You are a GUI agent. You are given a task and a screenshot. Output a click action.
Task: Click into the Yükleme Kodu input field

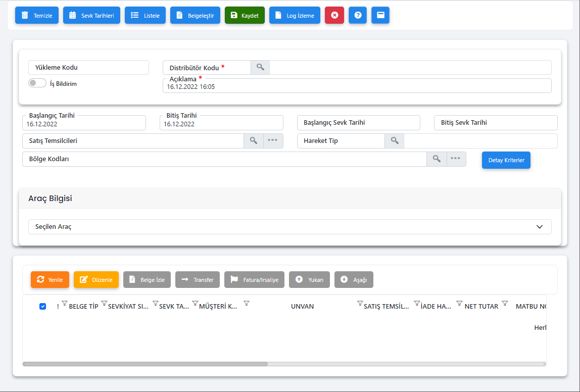click(88, 67)
